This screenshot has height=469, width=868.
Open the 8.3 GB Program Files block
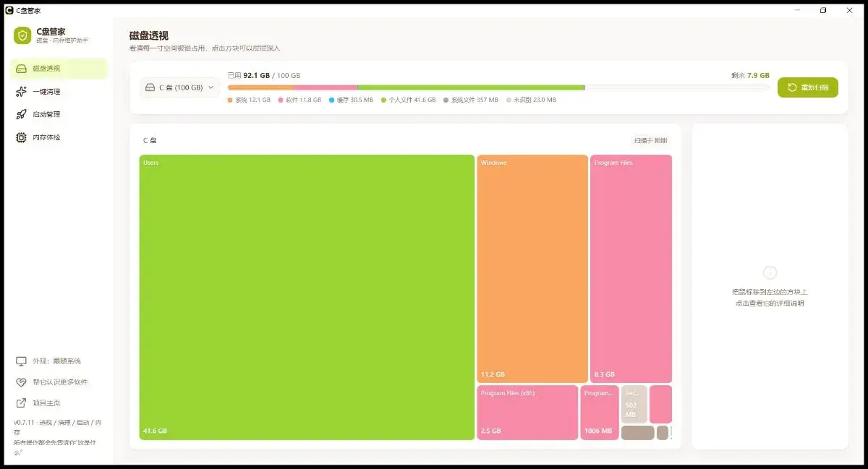pyautogui.click(x=631, y=269)
